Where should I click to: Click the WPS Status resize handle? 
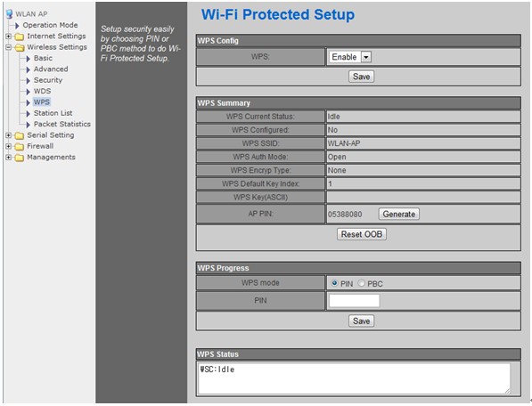[507, 391]
